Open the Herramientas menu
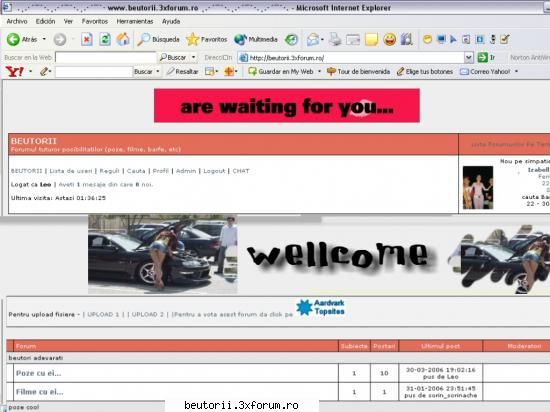The width and height of the screenshot is (550, 412). [x=135, y=21]
